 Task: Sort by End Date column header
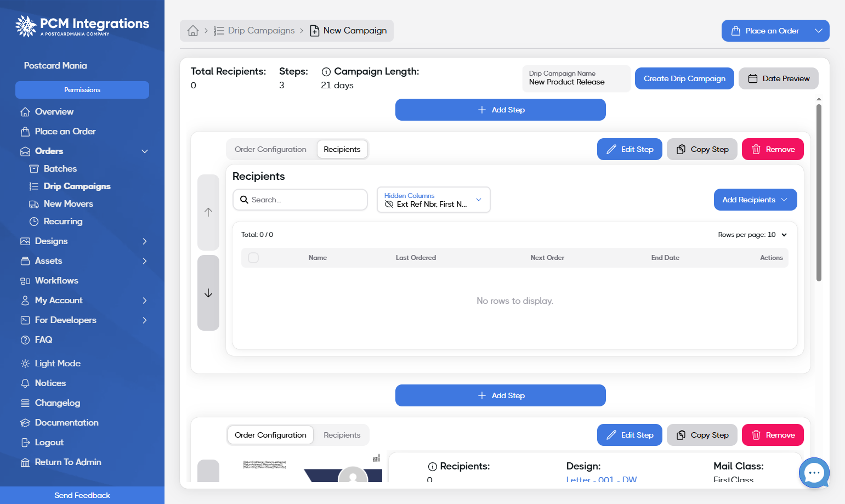pos(665,258)
